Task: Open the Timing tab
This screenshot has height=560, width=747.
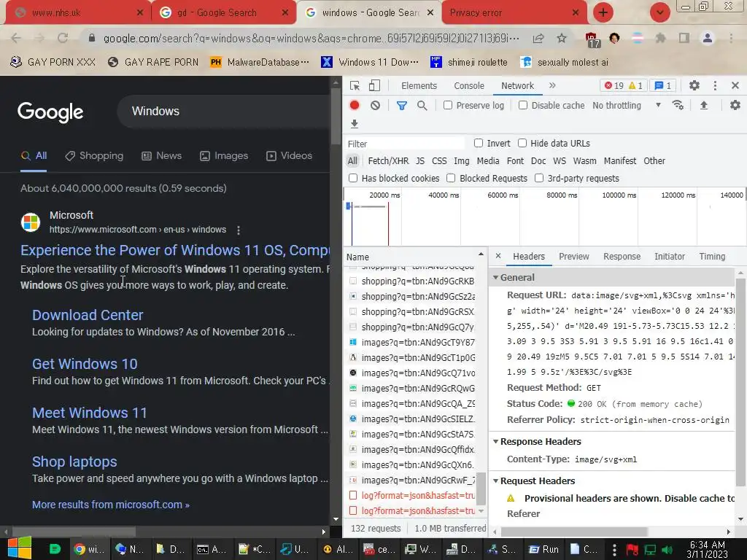Action: pos(712,256)
